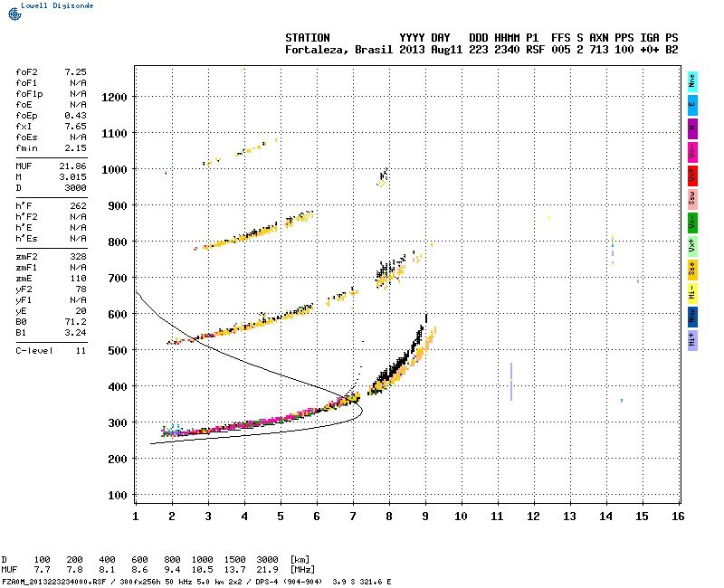The width and height of the screenshot is (724, 588).
Task: Select the dark blue NNW legend swatch
Action: [x=692, y=318]
